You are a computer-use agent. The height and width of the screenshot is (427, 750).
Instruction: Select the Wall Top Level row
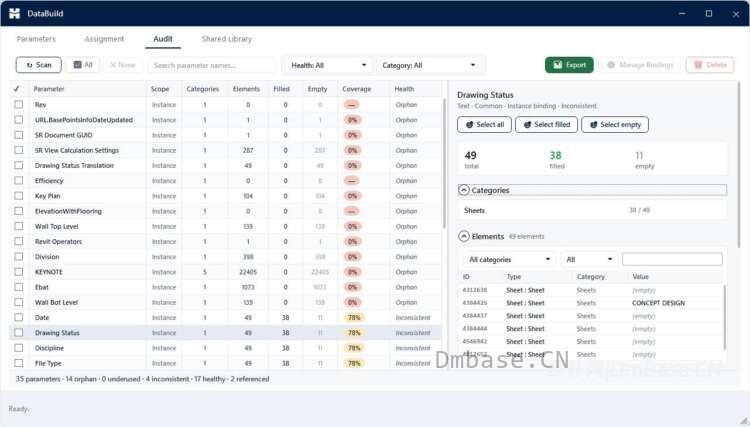coord(225,226)
